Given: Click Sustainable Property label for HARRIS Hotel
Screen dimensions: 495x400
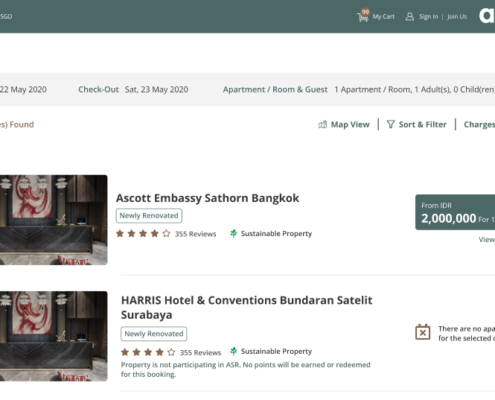Looking at the screenshot, I should [x=276, y=351].
